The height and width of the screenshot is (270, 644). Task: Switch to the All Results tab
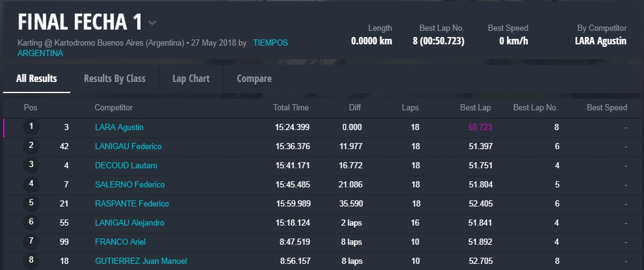click(x=36, y=79)
